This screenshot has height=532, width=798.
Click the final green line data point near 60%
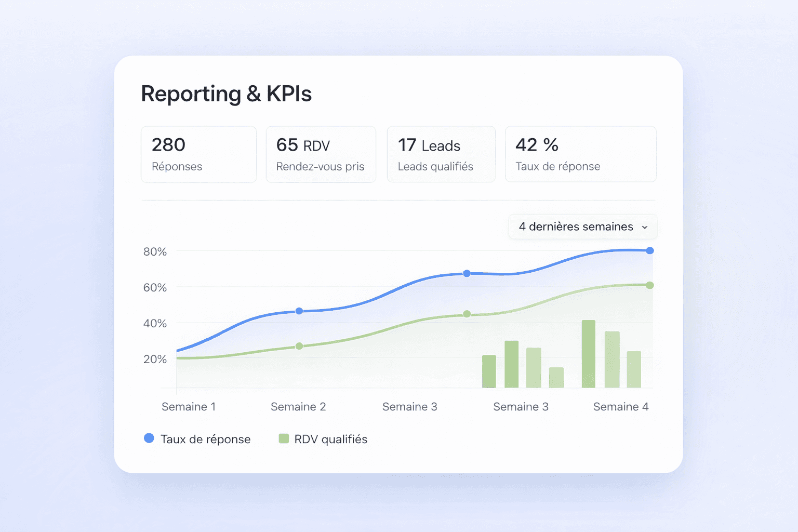coord(650,285)
